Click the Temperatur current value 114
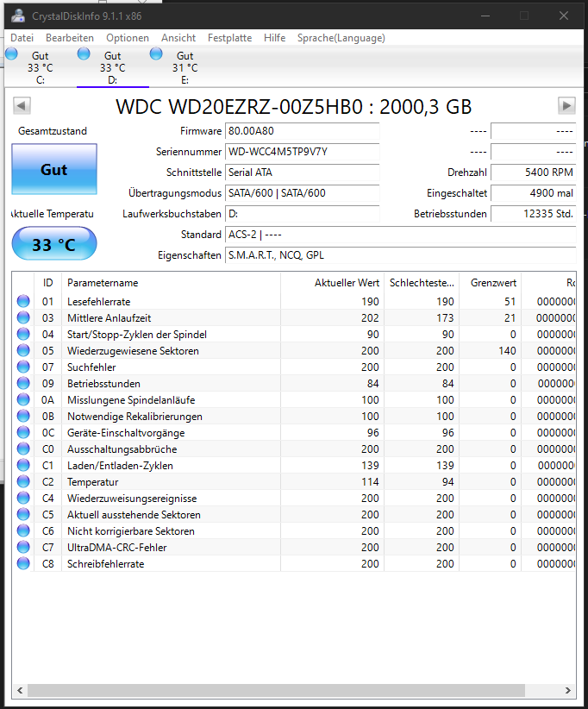The height and width of the screenshot is (709, 588). coord(370,482)
